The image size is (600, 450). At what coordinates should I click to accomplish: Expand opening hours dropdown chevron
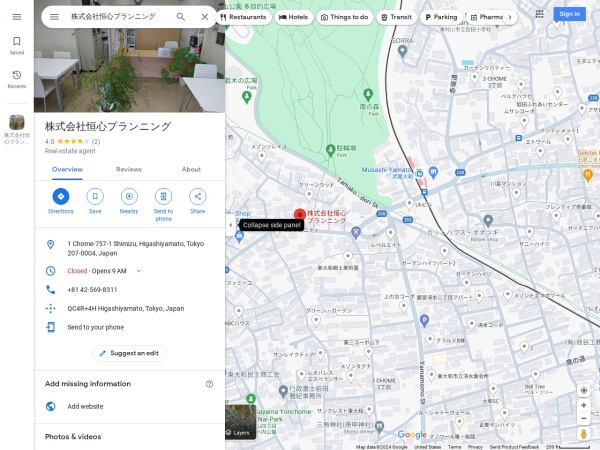(139, 271)
